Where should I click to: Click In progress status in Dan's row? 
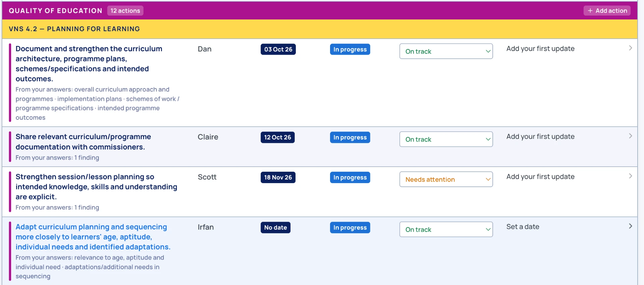click(350, 49)
